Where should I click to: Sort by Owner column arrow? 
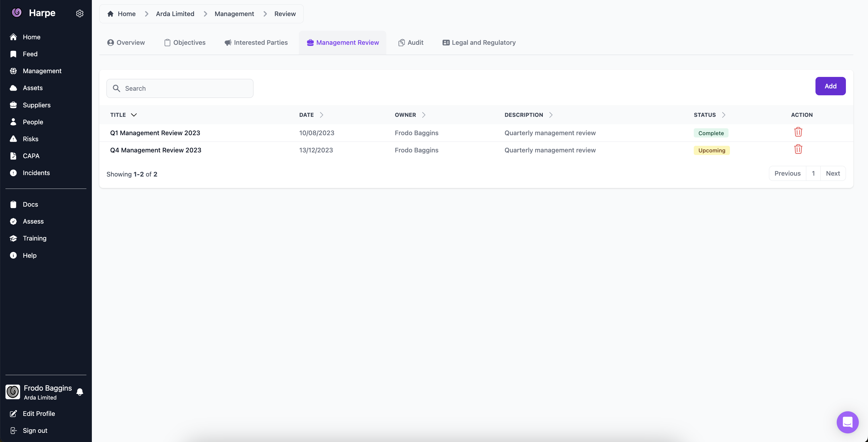pos(424,115)
